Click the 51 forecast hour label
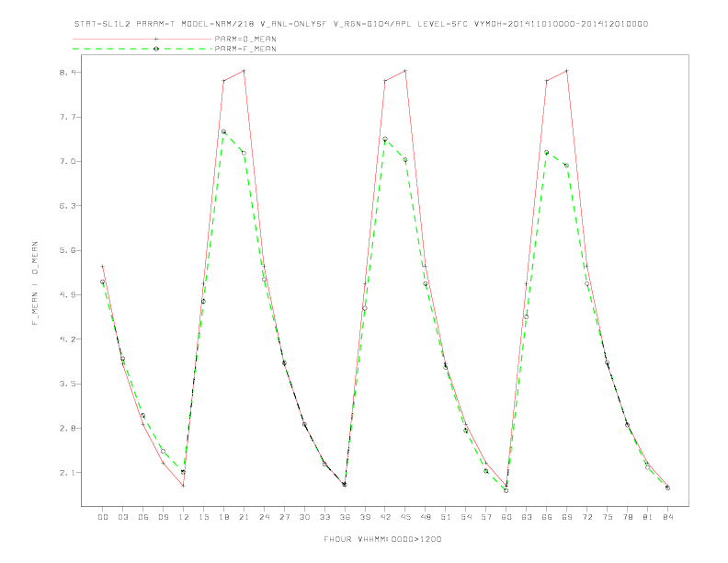The height and width of the screenshot is (563, 728). pos(446,517)
